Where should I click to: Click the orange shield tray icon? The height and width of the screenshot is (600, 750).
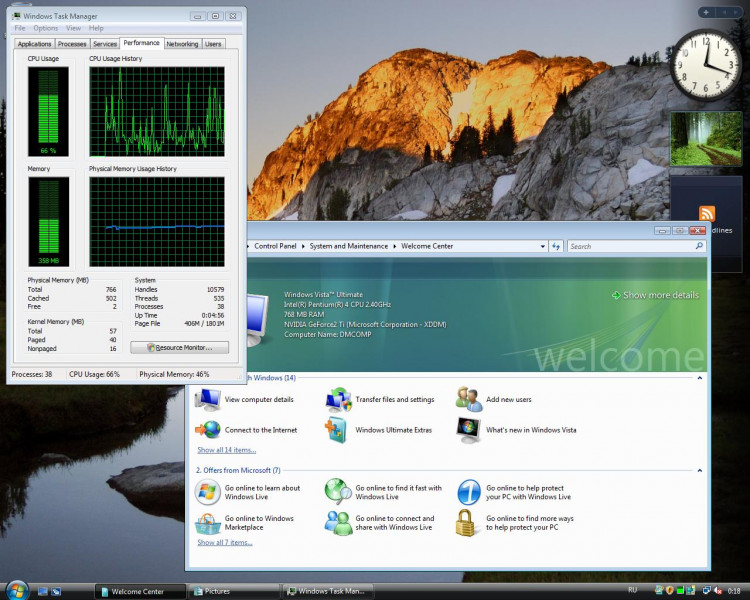tap(670, 591)
